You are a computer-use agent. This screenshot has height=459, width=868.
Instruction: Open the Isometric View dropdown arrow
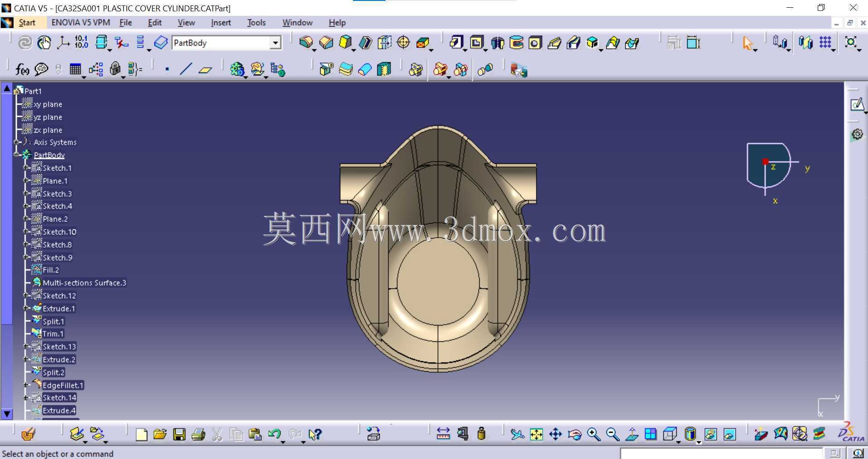678,442
